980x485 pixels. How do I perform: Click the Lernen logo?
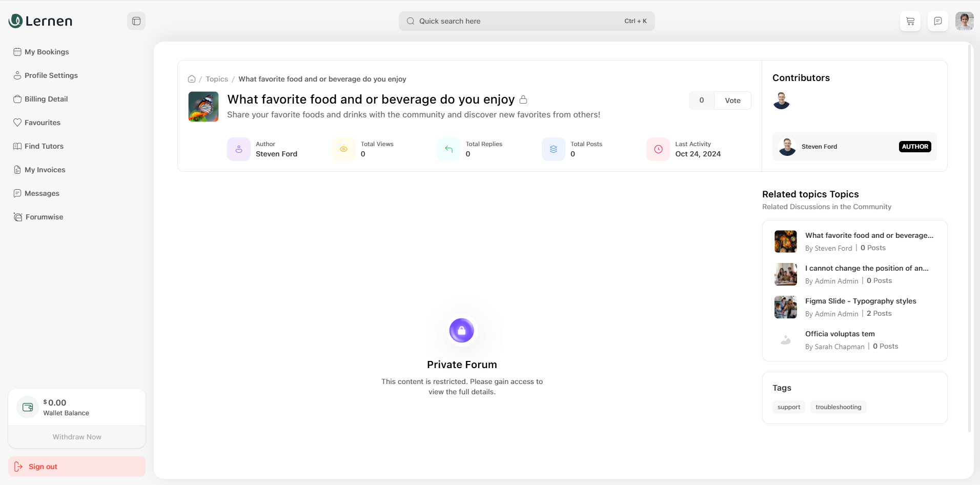(x=40, y=21)
